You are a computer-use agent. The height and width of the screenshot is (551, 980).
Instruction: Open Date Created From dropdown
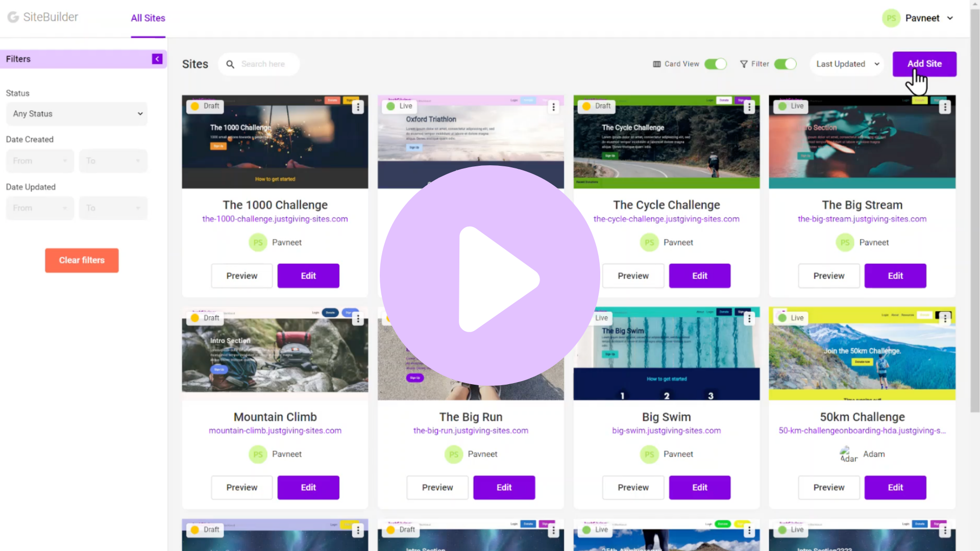pyautogui.click(x=40, y=161)
